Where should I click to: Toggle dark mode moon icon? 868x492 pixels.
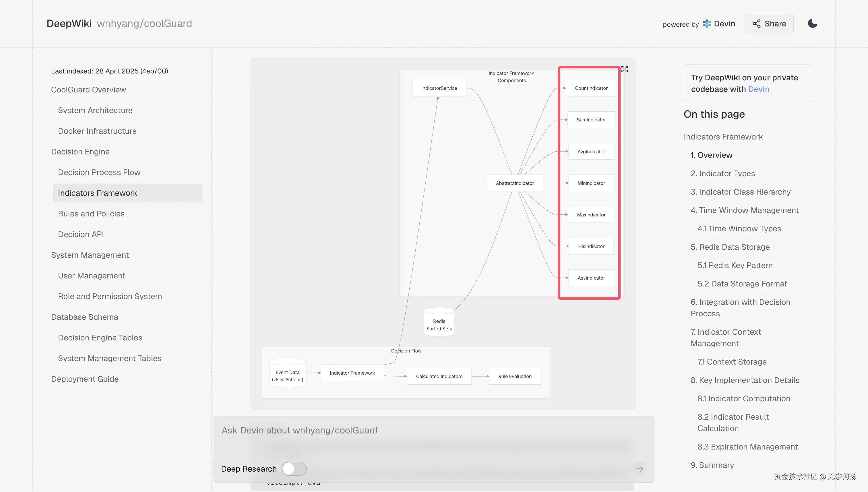click(x=812, y=24)
